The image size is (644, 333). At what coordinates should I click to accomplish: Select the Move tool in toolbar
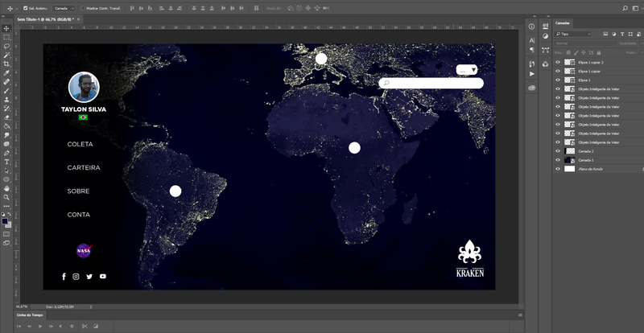pos(6,28)
